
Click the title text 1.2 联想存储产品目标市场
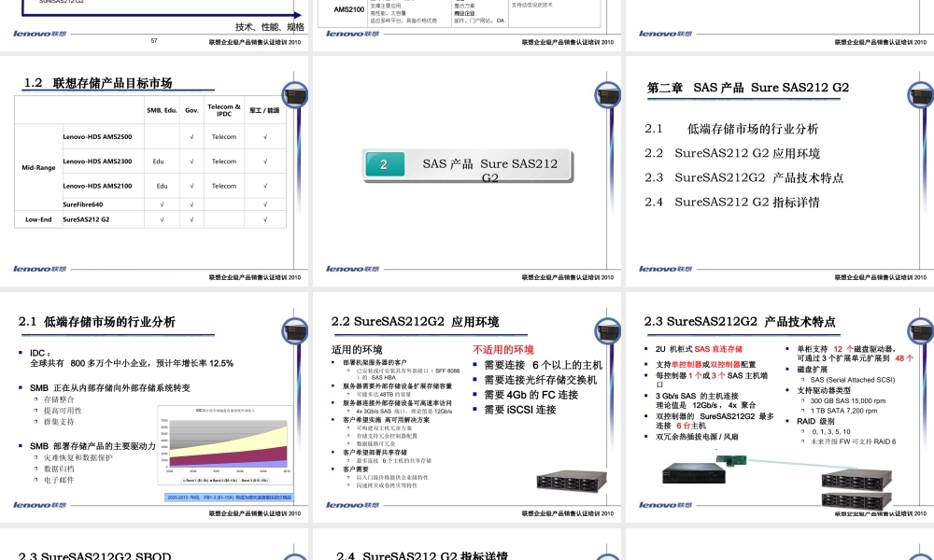98,83
